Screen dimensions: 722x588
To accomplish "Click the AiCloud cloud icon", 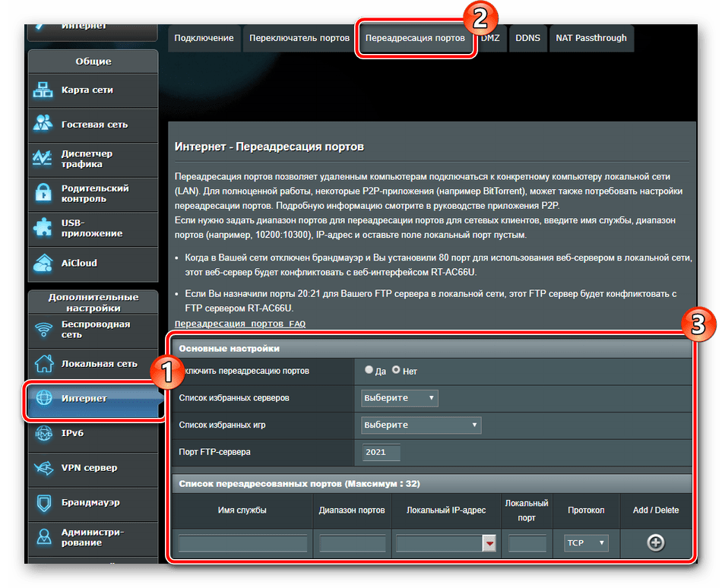I will (x=43, y=263).
